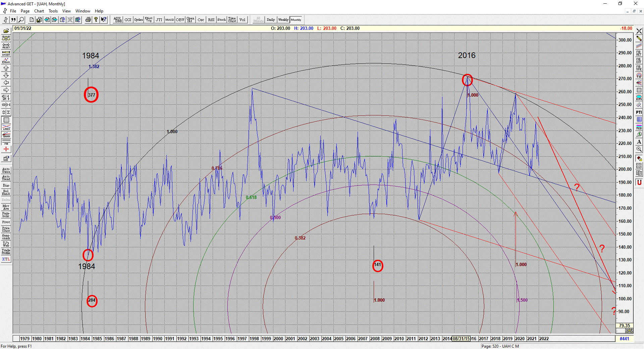
Task: Toggle the Bol Band button
Action: point(6,193)
